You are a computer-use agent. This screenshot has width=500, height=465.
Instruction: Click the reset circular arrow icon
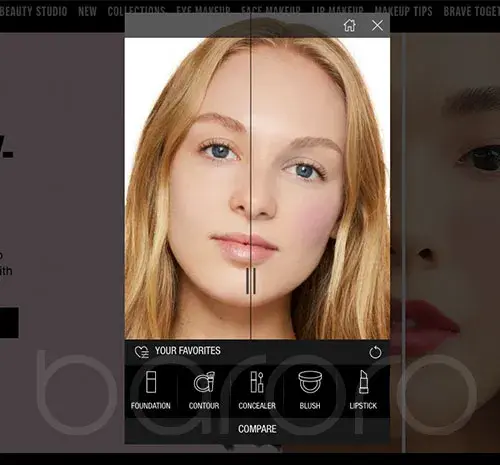375,352
